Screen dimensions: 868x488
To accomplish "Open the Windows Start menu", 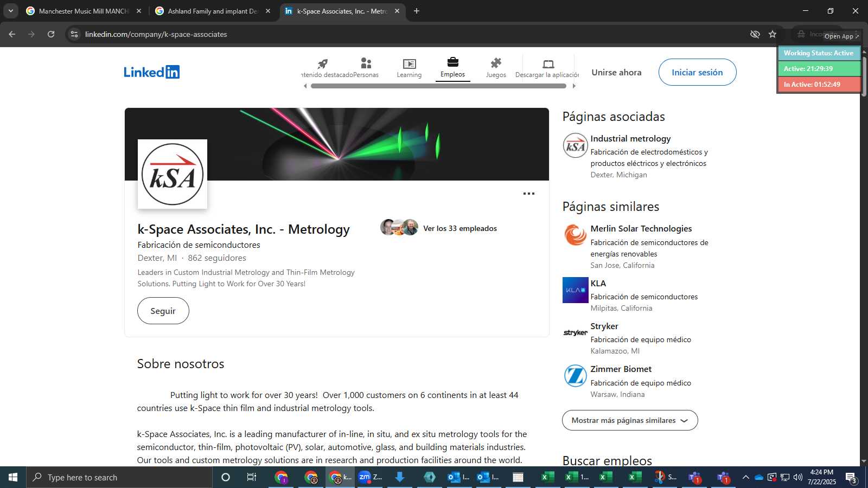I will click(x=13, y=477).
